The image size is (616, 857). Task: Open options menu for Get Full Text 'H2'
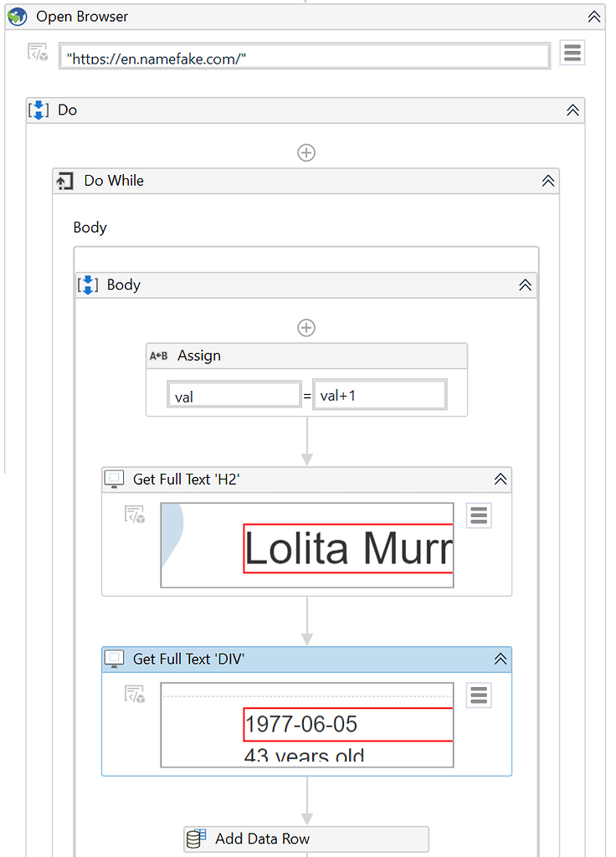point(479,516)
